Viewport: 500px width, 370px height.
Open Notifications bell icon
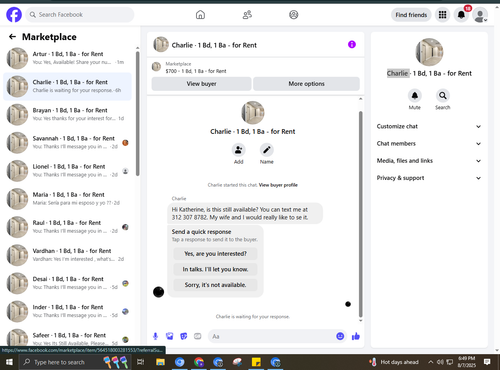[x=461, y=15]
